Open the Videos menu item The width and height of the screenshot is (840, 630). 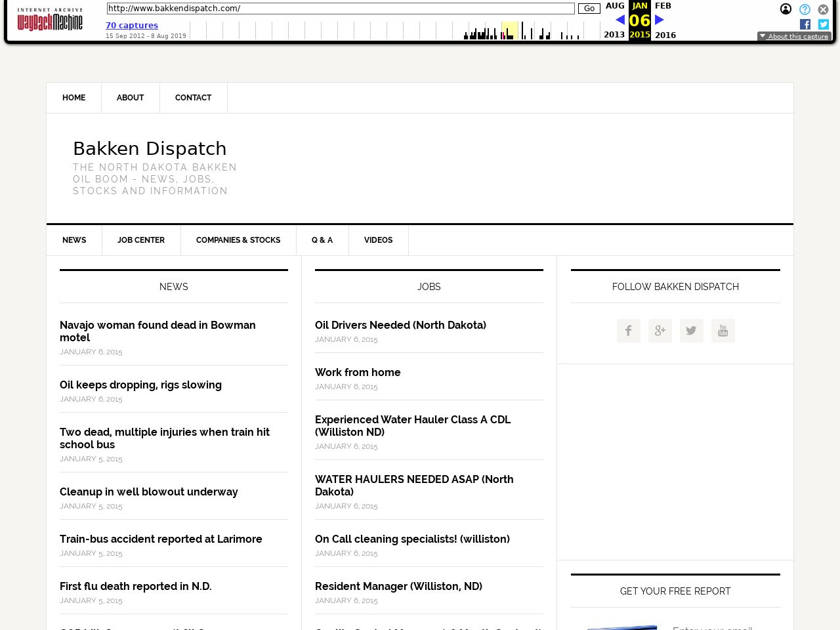click(378, 240)
